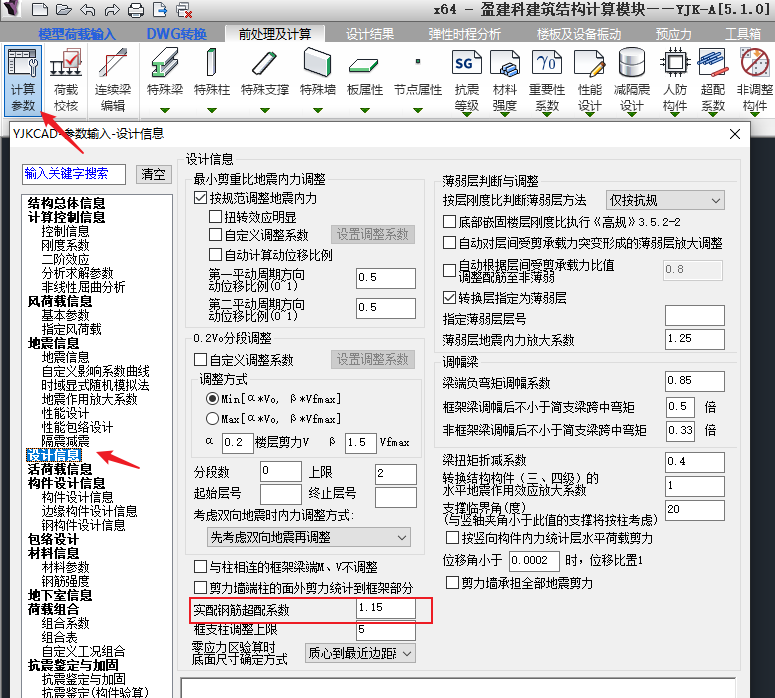Click the Print icon

point(136,9)
